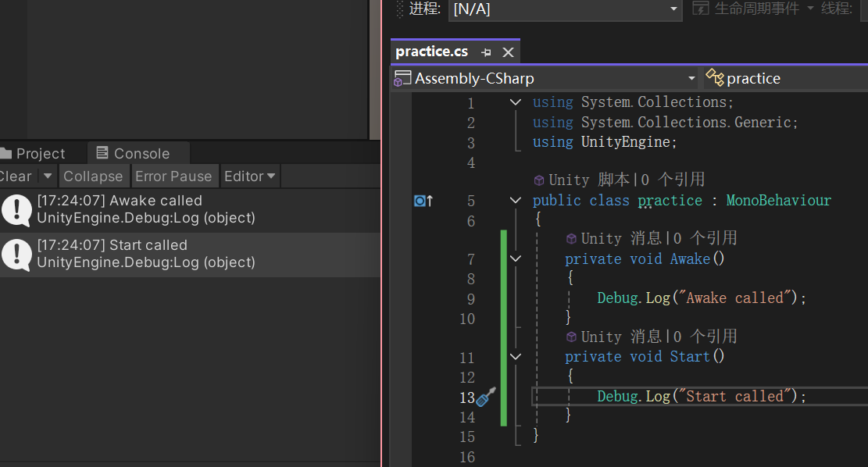Open the Editor dropdown in Console toolbar

click(249, 176)
